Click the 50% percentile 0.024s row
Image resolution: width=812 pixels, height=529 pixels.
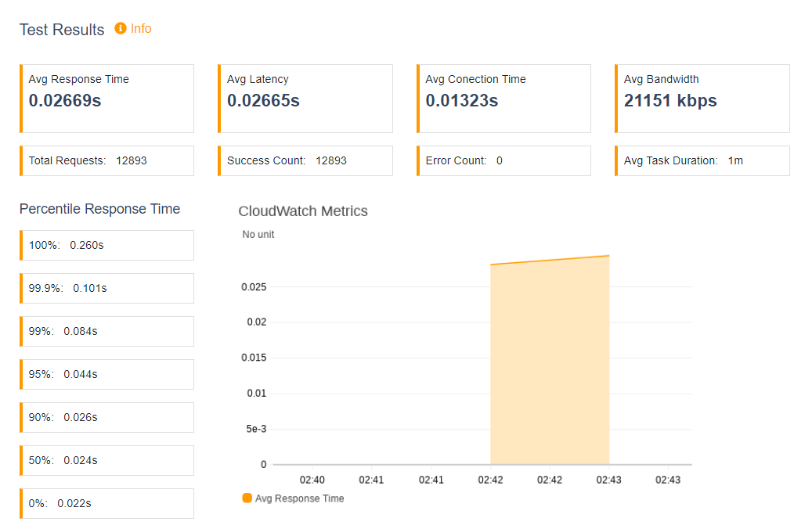pyautogui.click(x=106, y=460)
